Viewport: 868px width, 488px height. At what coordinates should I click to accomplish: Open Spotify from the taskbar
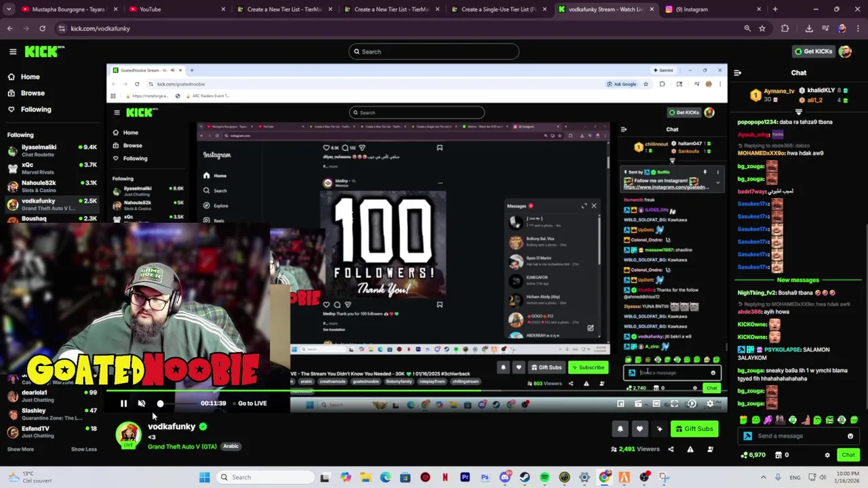click(x=545, y=477)
